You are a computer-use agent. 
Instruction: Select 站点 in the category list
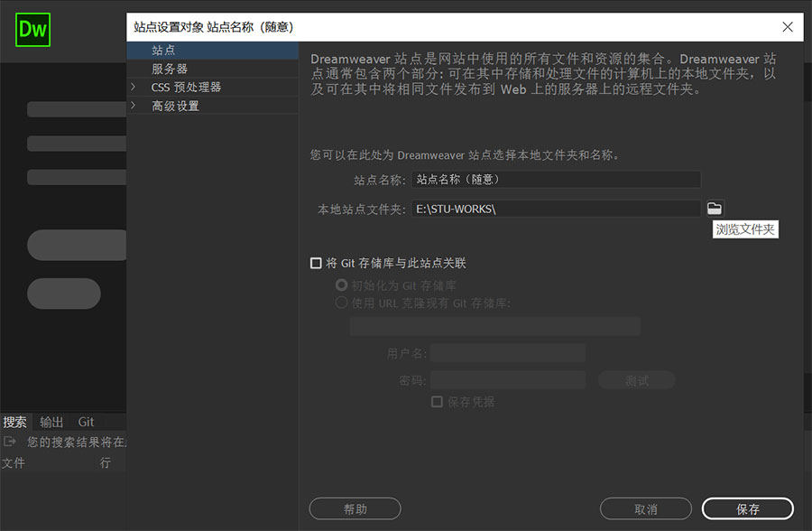[163, 51]
